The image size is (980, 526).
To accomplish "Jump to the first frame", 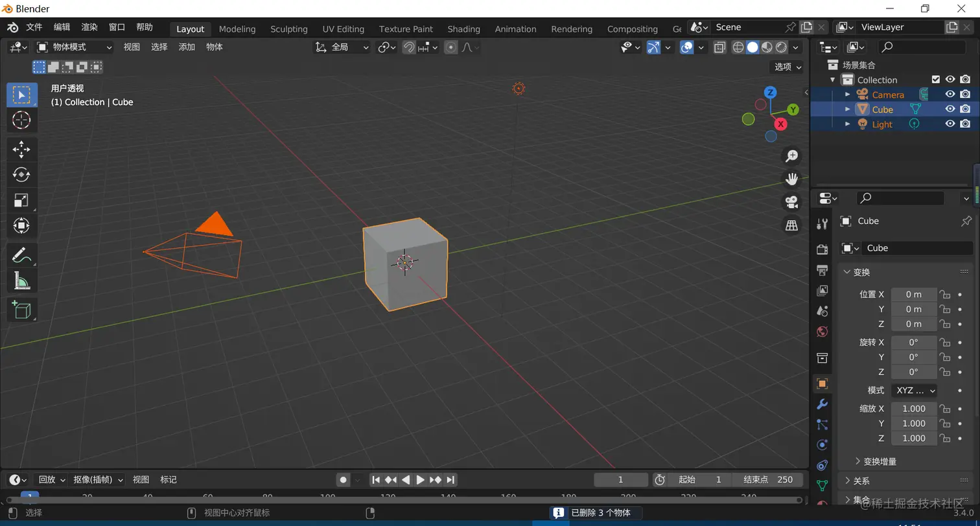I will [376, 480].
